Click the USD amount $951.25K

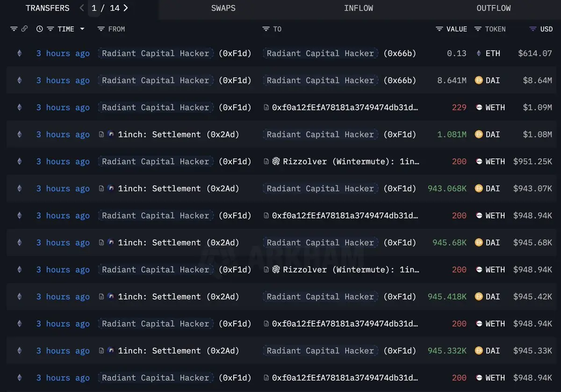532,162
